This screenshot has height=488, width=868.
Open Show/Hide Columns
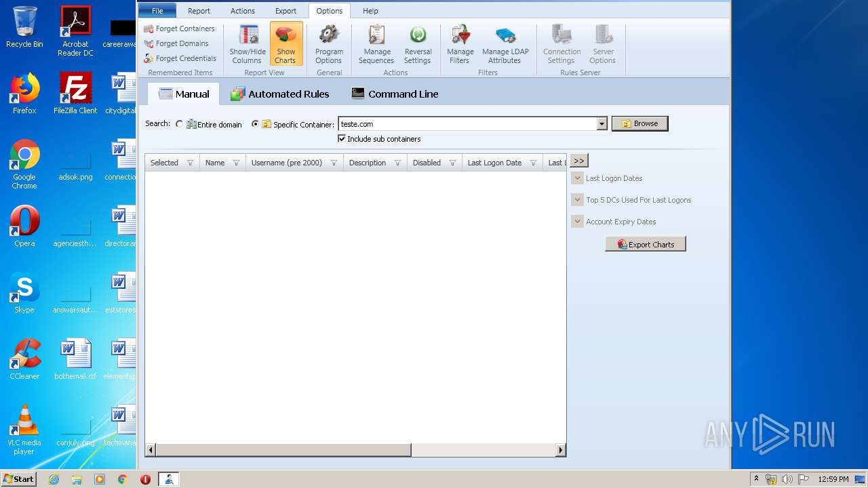248,45
